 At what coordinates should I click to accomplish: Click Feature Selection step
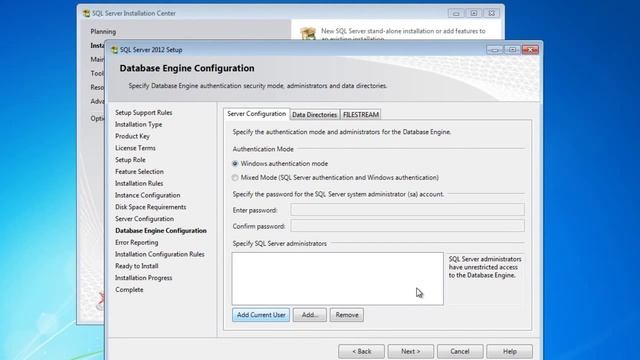coord(139,172)
